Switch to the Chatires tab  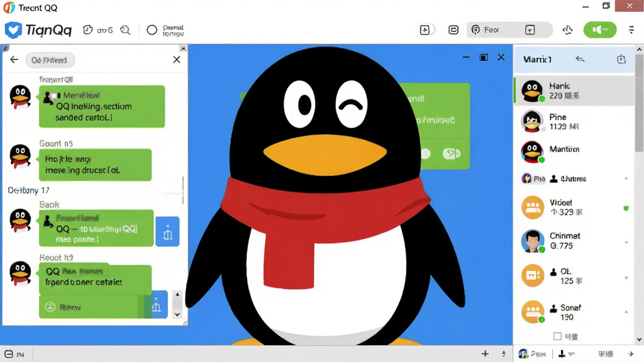(x=569, y=178)
